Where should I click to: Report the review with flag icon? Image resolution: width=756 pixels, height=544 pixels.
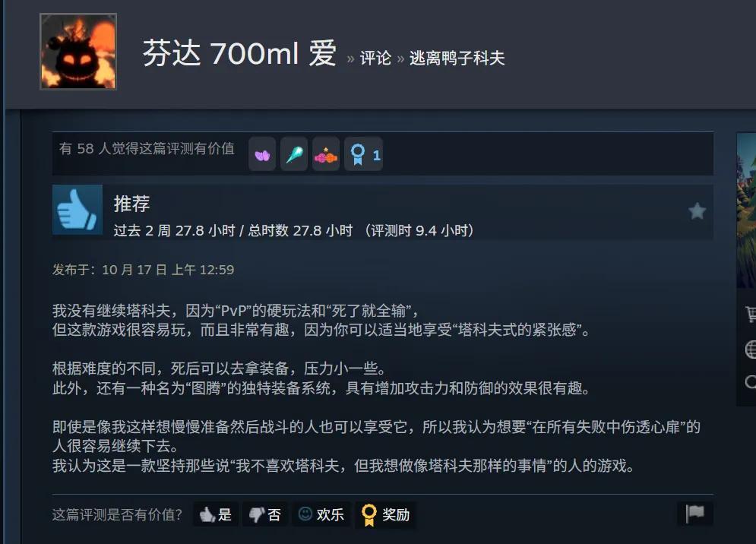coord(694,513)
